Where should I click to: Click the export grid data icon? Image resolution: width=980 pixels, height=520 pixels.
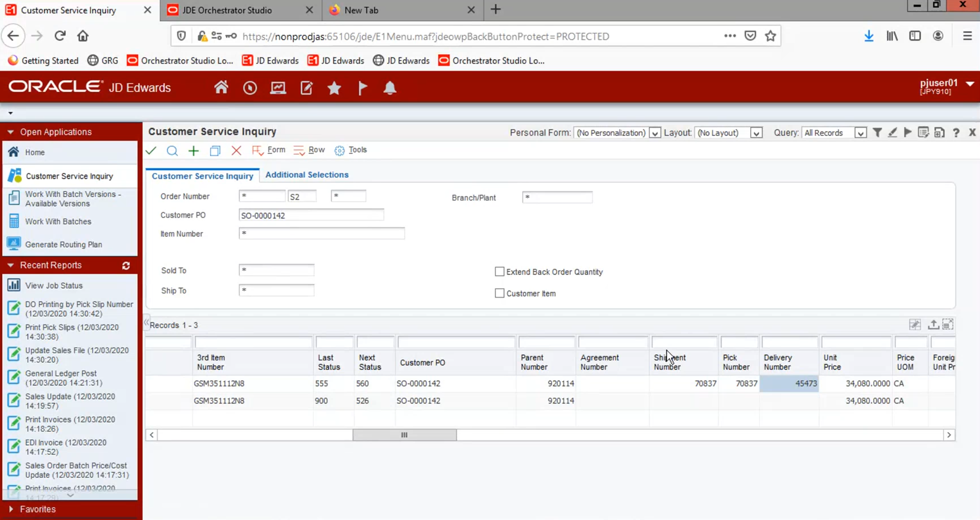pyautogui.click(x=933, y=325)
